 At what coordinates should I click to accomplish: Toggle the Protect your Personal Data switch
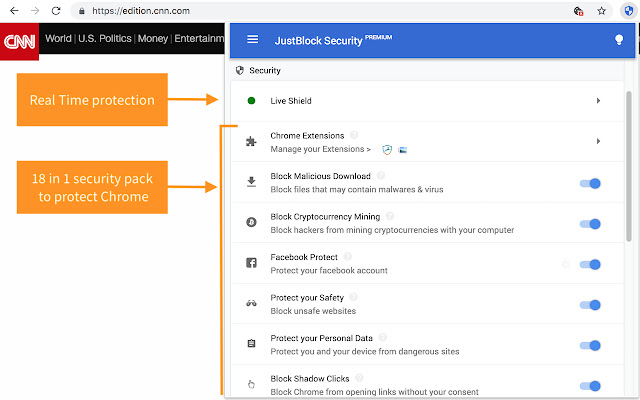(591, 345)
